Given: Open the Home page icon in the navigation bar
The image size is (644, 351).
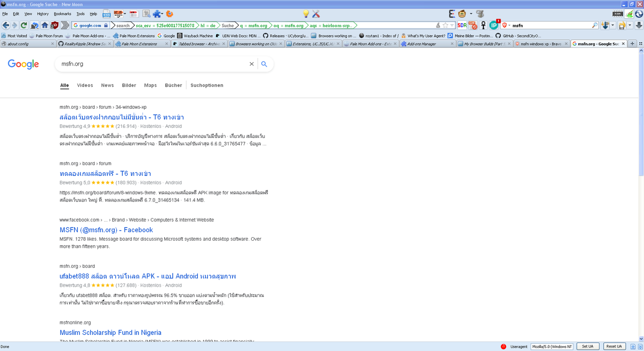Looking at the screenshot, I should [x=45, y=25].
